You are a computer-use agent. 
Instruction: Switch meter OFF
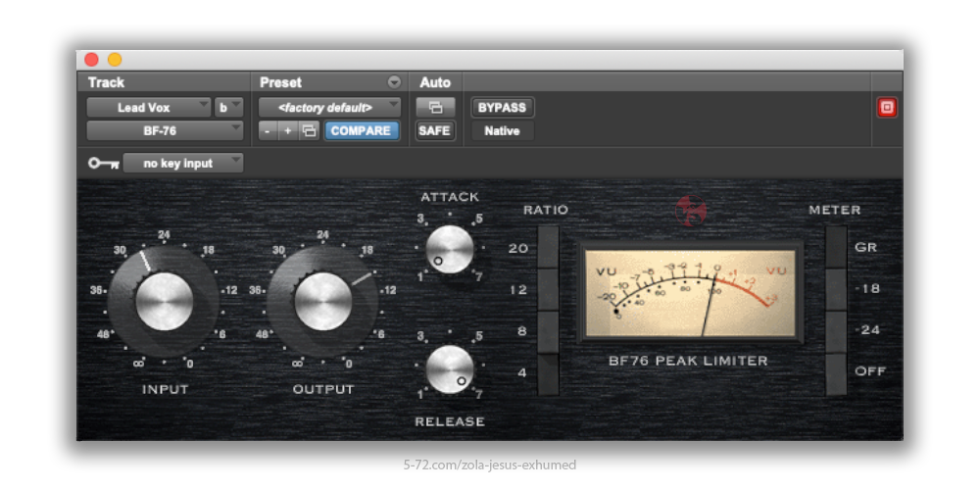coord(836,374)
